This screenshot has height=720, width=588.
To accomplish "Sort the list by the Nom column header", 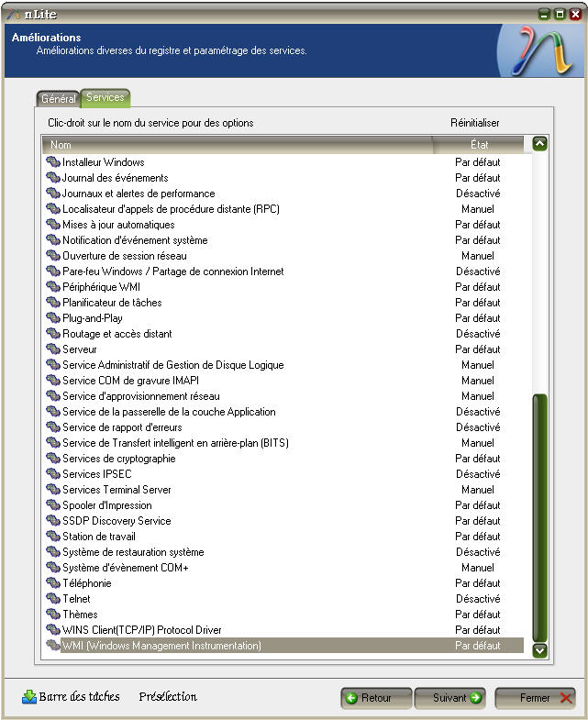I will coord(237,145).
